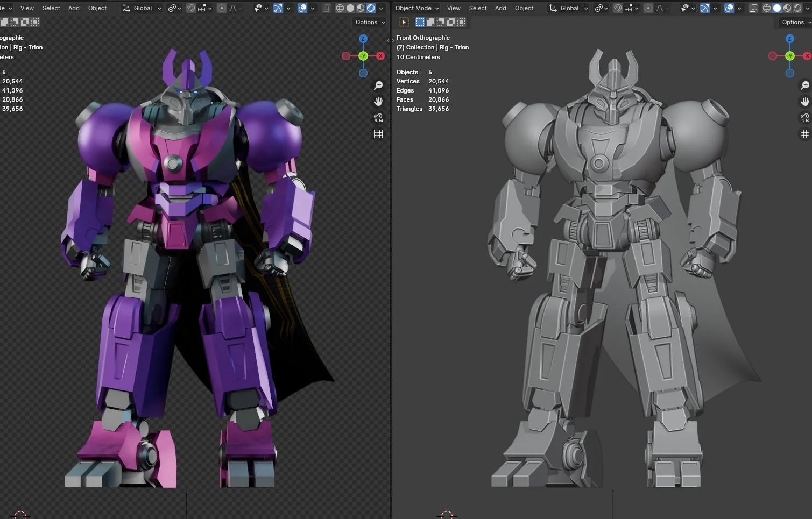This screenshot has width=812, height=519.
Task: Select the Move view hand icon
Action: pos(378,101)
